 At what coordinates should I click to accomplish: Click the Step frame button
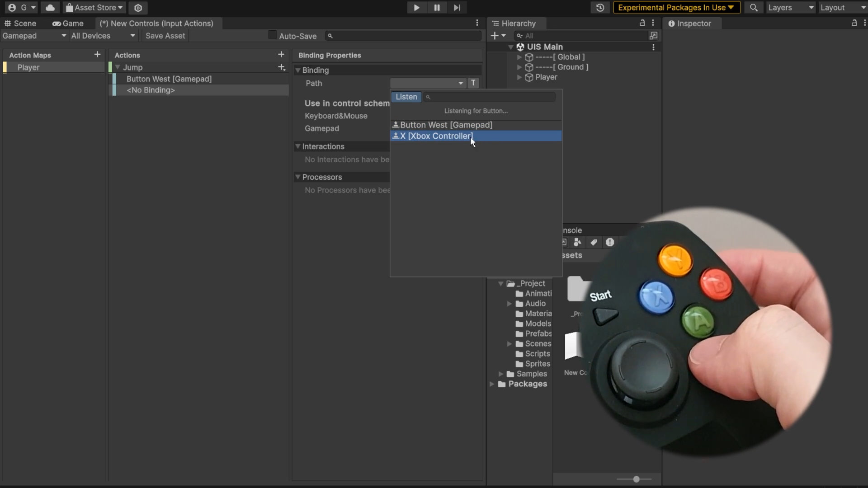tap(457, 8)
